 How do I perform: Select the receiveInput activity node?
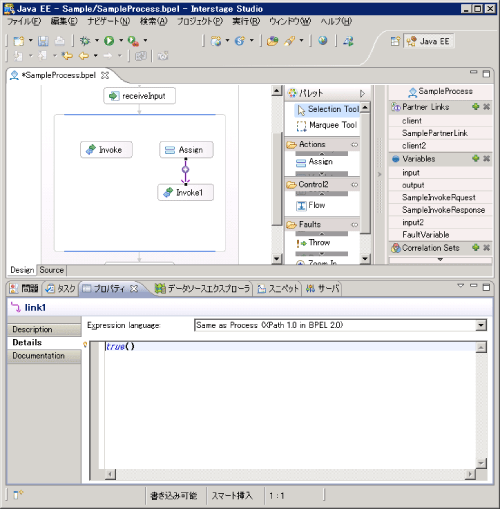139,96
